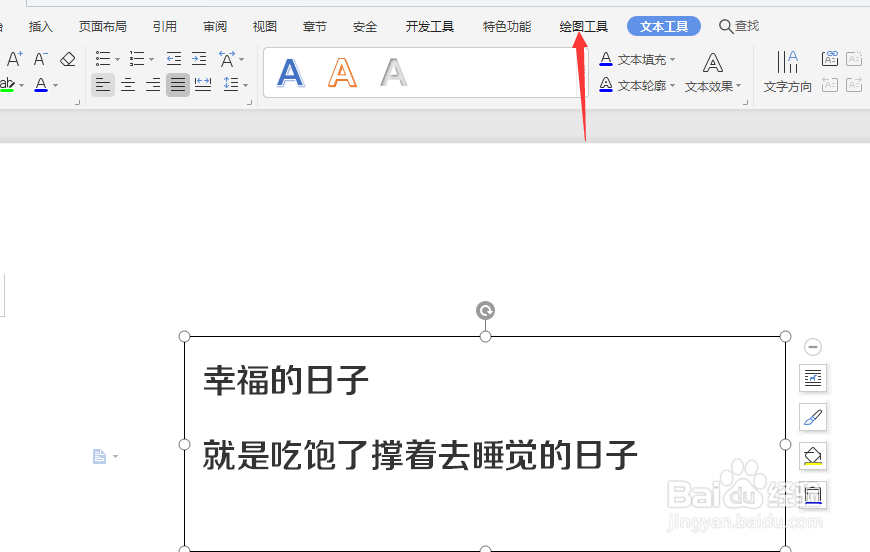Collapse floating toolbar with minus icon
The width and height of the screenshot is (870, 552).
pos(813,347)
